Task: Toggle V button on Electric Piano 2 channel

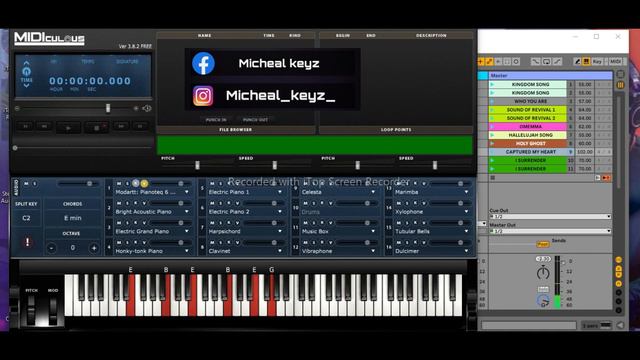Action: tap(238, 203)
